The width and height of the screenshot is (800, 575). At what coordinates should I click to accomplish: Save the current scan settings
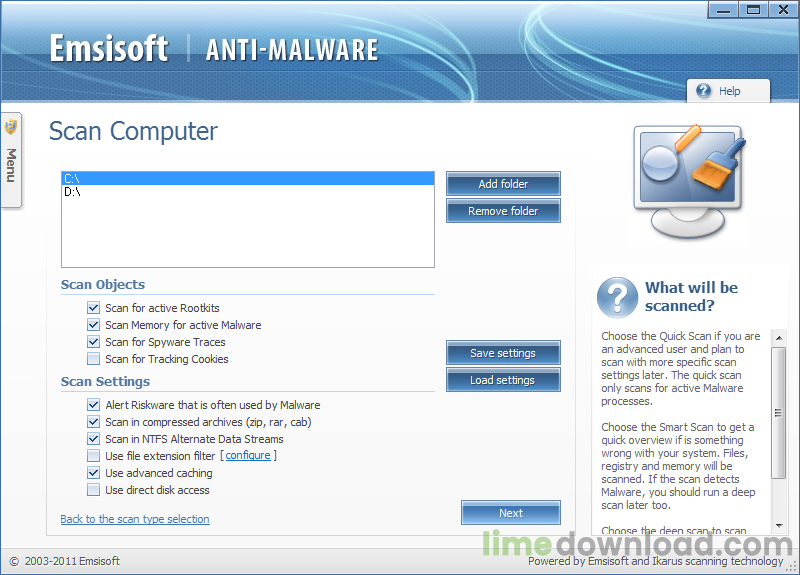[503, 353]
